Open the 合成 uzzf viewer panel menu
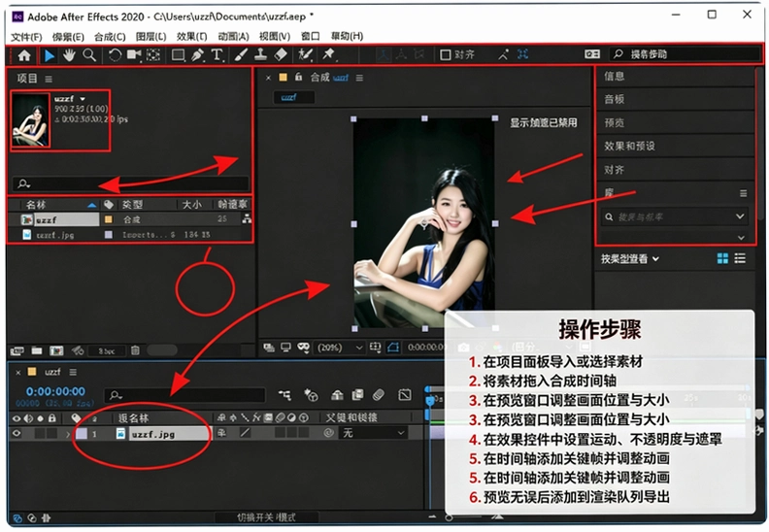 click(359, 78)
